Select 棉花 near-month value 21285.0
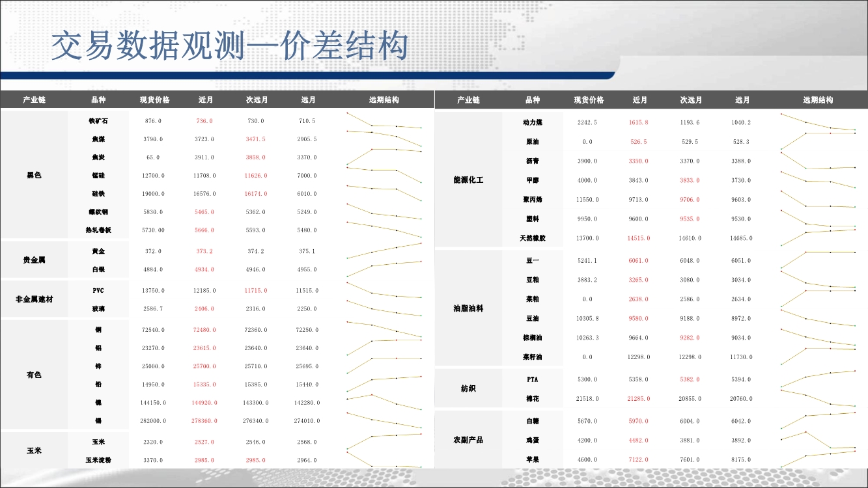Screen dimensions: 868x488 [639, 399]
